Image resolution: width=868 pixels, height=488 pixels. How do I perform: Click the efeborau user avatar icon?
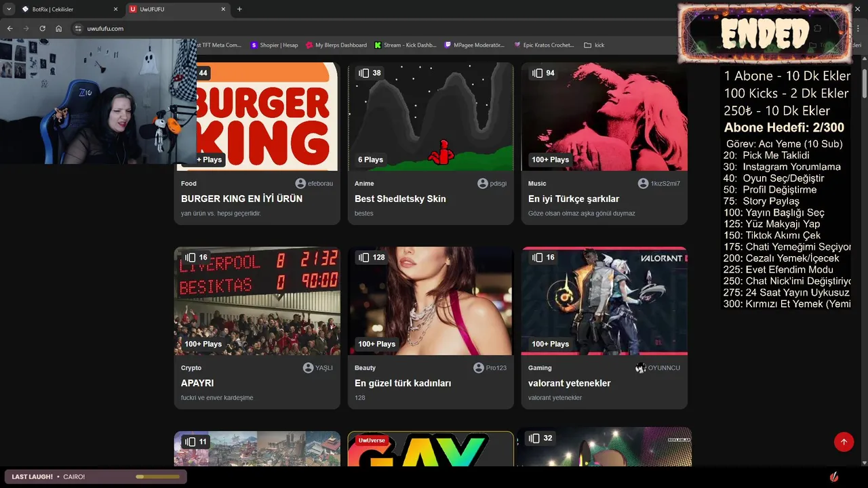[300, 184]
